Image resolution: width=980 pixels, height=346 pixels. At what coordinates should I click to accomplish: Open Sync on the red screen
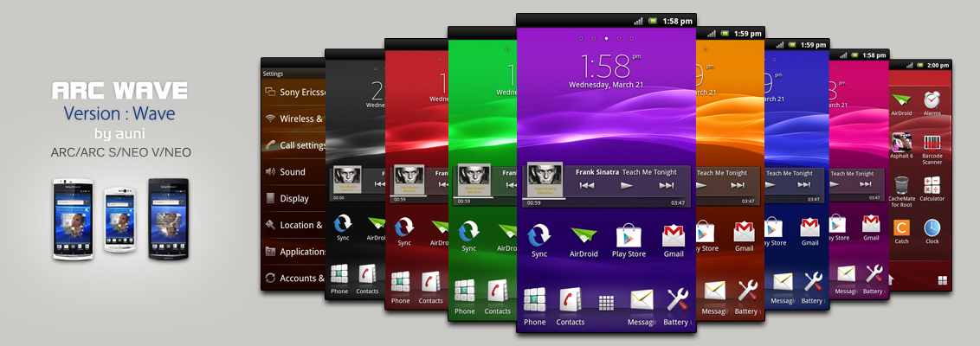pos(404,230)
